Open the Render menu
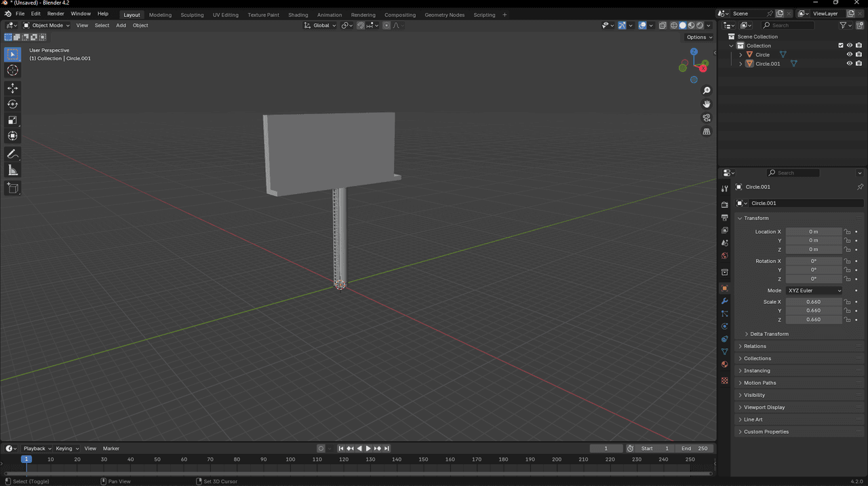The image size is (868, 486). click(x=56, y=14)
